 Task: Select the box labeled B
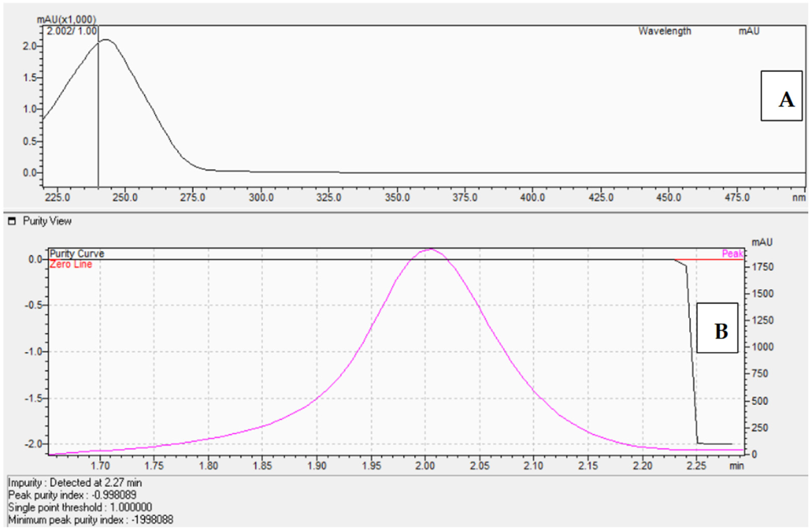(x=717, y=328)
